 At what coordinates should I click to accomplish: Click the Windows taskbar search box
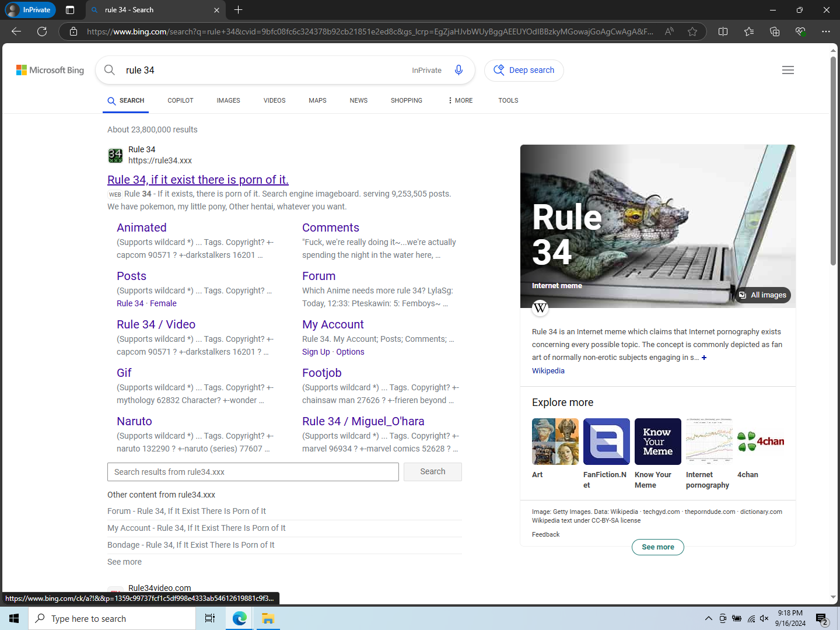click(x=112, y=618)
